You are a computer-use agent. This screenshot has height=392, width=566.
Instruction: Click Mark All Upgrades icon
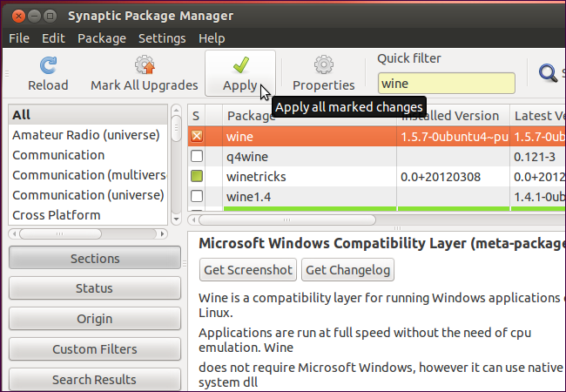click(x=145, y=65)
